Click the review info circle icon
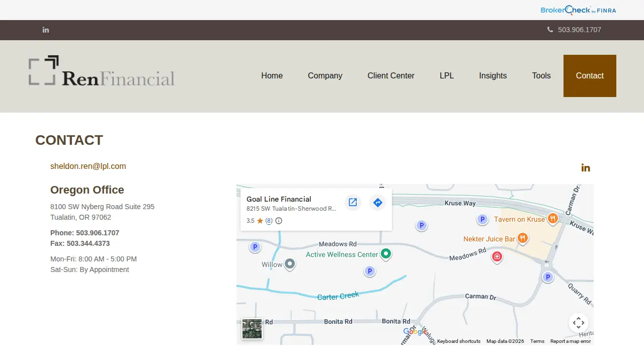644x362 pixels. click(279, 221)
